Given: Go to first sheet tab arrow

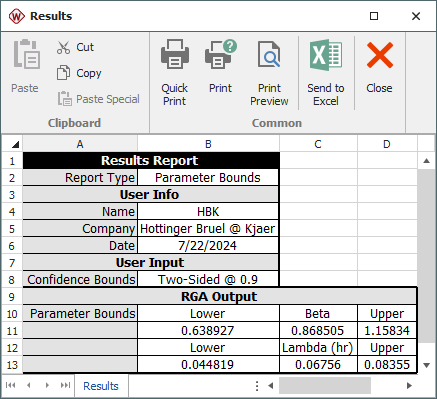Looking at the screenshot, I should (x=11, y=386).
